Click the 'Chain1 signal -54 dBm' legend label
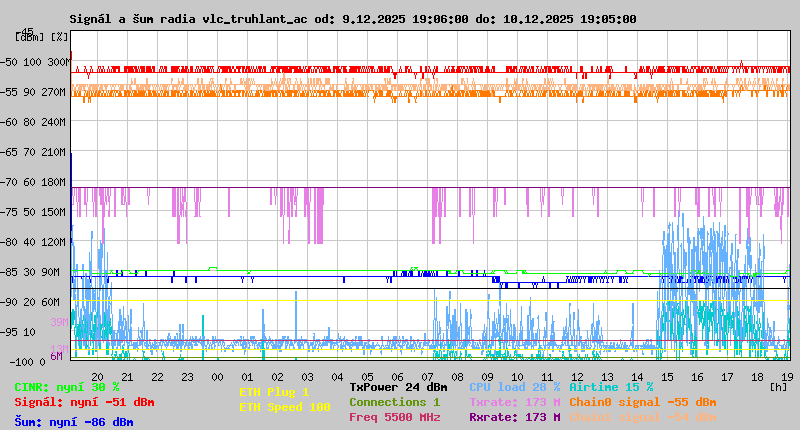The image size is (800, 430). click(x=643, y=417)
